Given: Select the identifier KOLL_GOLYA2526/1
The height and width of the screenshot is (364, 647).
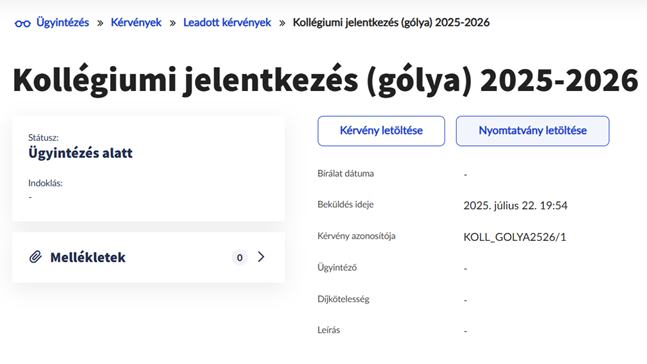Looking at the screenshot, I should 515,237.
